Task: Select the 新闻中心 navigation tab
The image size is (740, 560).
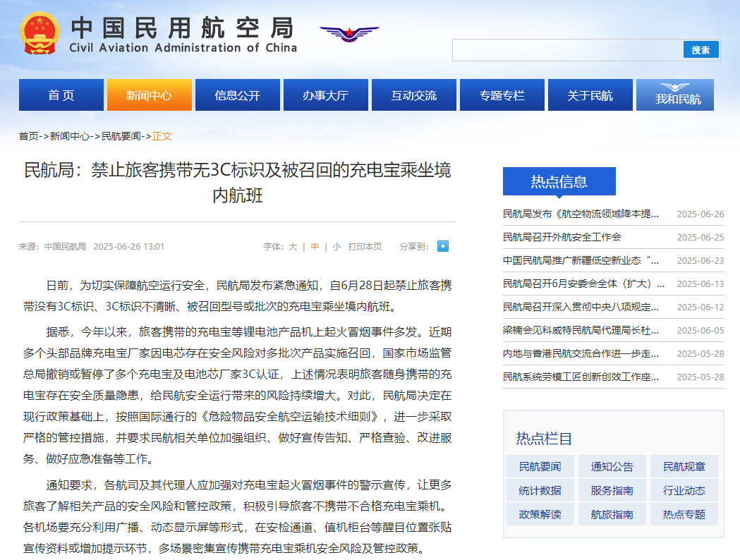Action: tap(149, 95)
